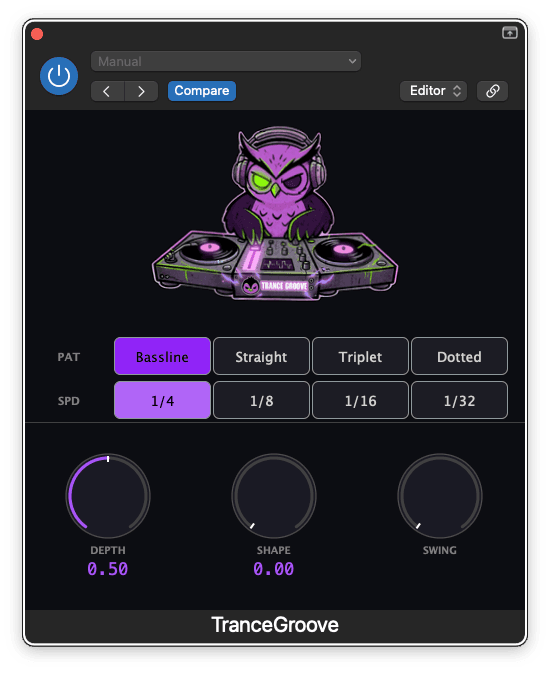This screenshot has width=550, height=673.
Task: Select the Straight pattern
Action: pyautogui.click(x=261, y=356)
